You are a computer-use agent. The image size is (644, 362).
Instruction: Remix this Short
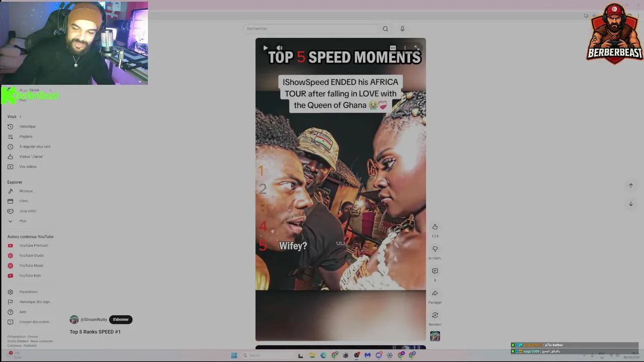pos(435,316)
